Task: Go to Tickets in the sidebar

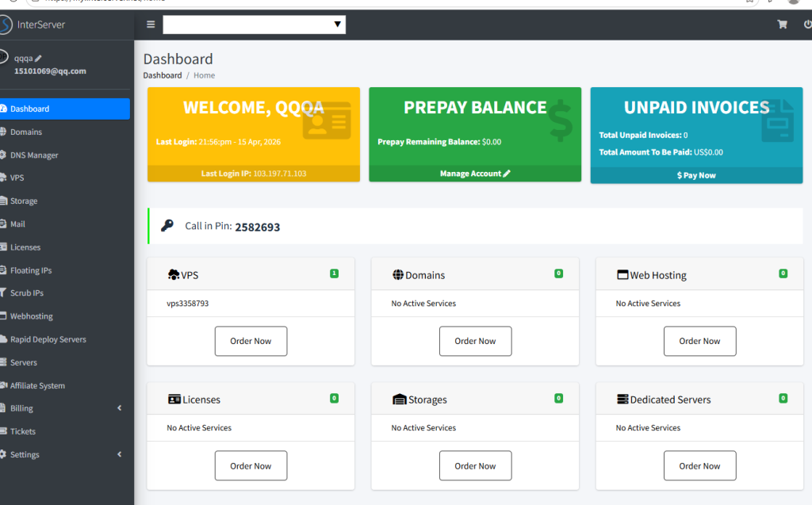Action: (23, 431)
